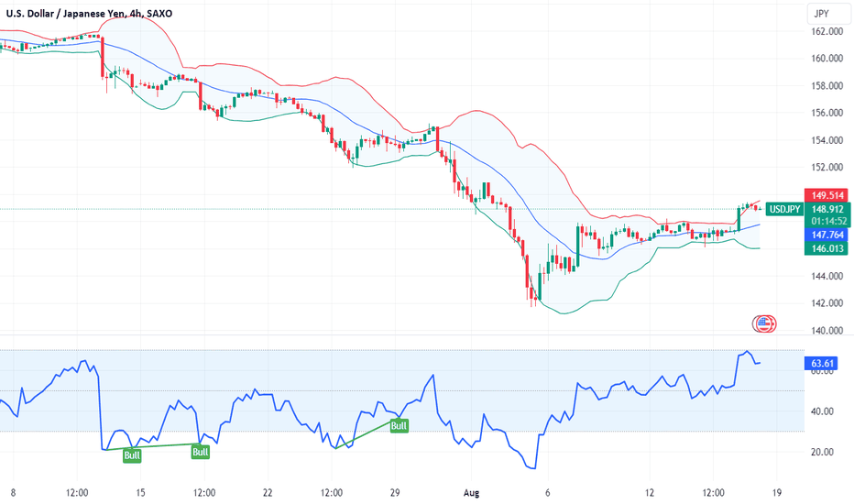Click the 22 date label on time axis

tap(268, 493)
